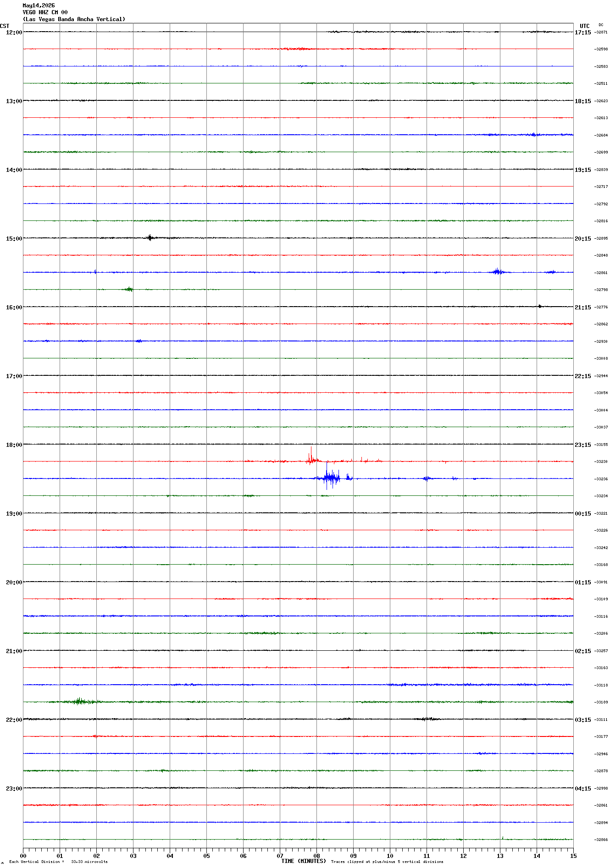The height and width of the screenshot is (868, 610).
Task: Select the 08 minute tick label
Action: point(316,856)
